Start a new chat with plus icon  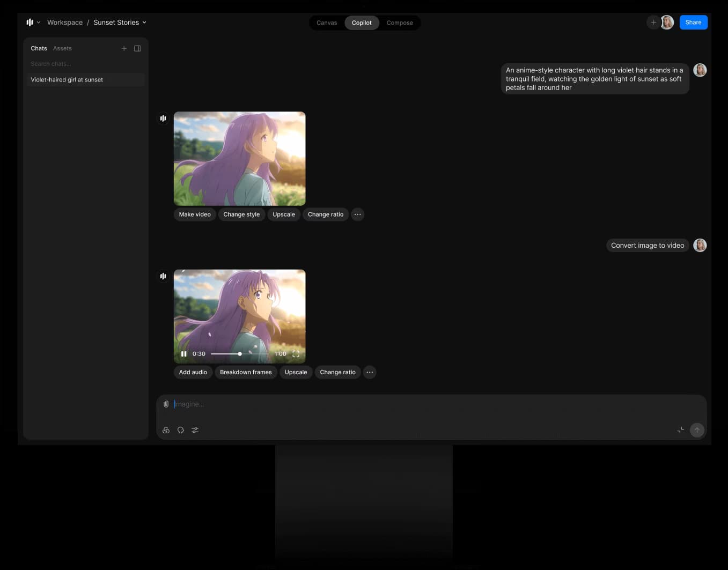[124, 48]
